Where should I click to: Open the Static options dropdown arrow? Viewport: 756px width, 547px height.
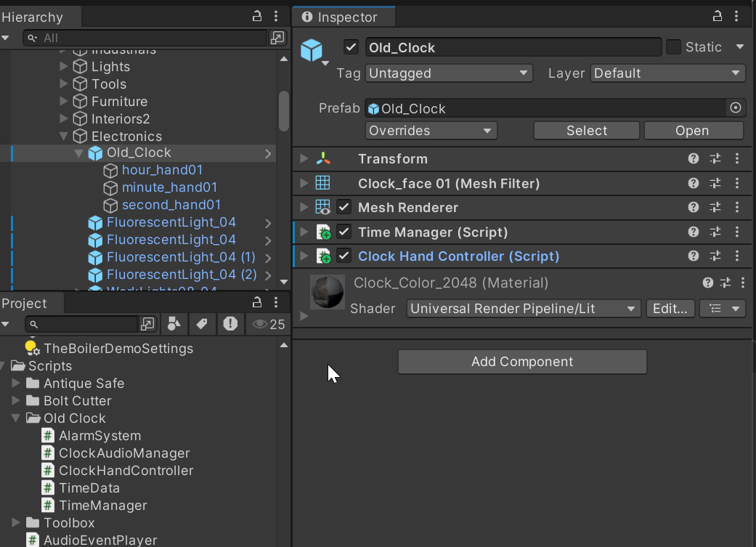(x=739, y=47)
